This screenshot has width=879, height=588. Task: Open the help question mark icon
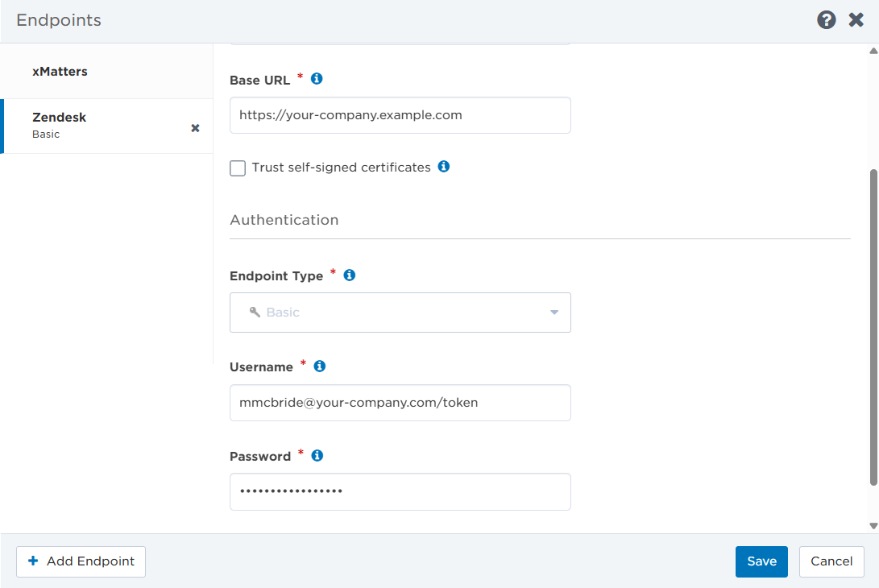click(827, 20)
